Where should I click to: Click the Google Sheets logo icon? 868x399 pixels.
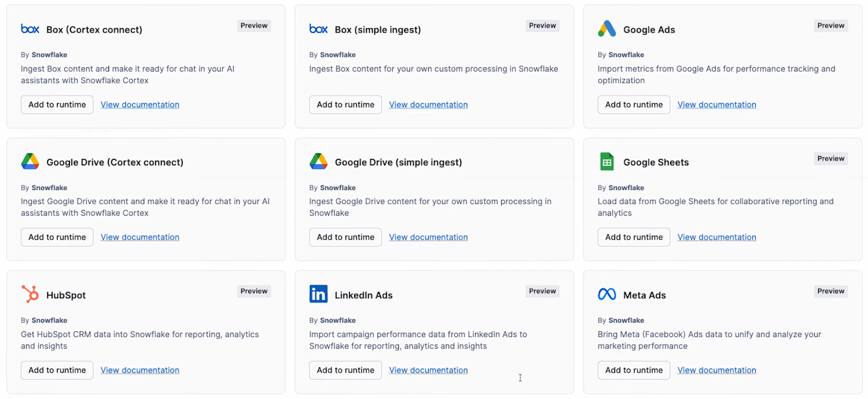point(607,162)
